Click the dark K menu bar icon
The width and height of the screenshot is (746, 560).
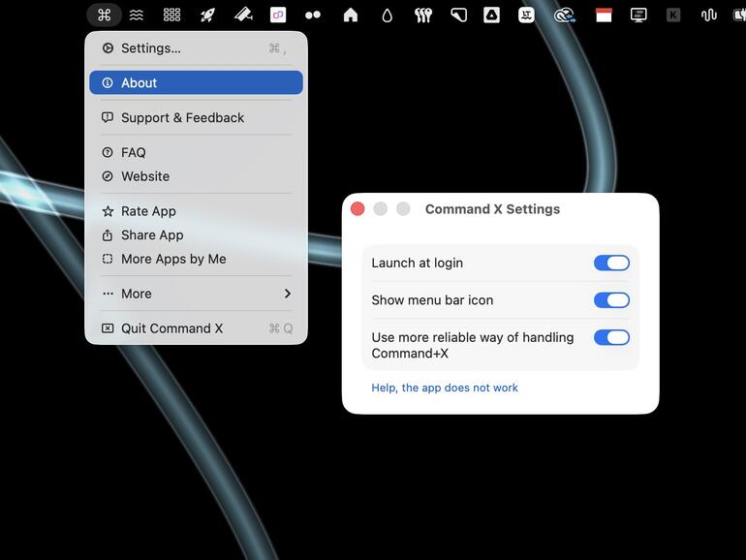point(673,16)
